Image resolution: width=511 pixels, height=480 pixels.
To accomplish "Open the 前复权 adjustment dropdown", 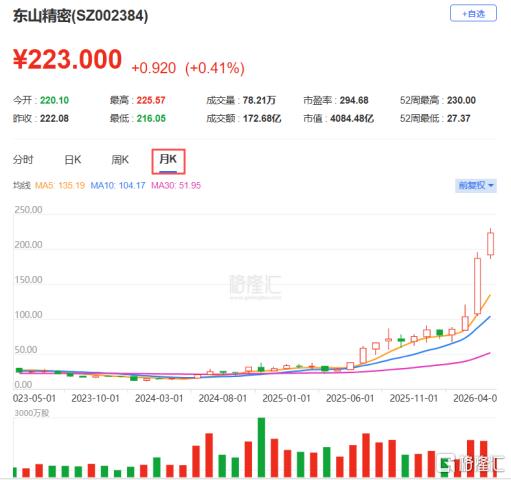I will 476,185.
